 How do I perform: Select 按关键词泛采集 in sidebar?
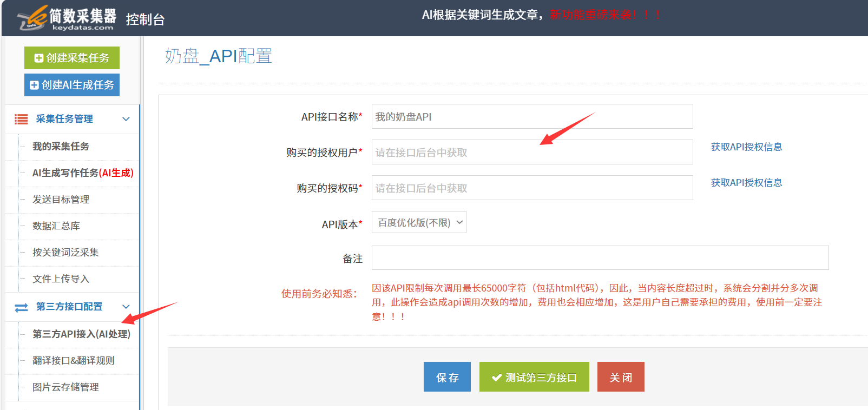pyautogui.click(x=65, y=253)
